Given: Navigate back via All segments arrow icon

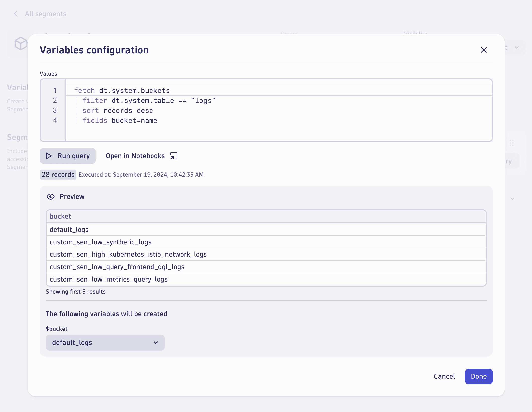Looking at the screenshot, I should 15,14.
